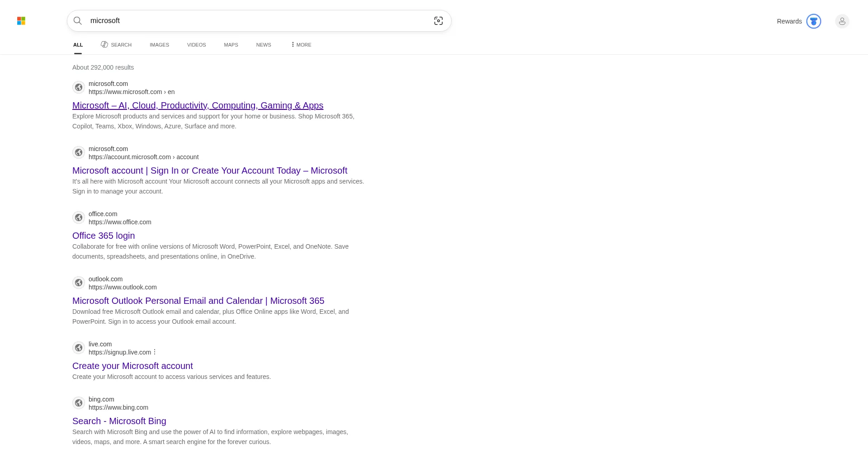The image size is (868, 449).
Task: Click globe favicon next to bing.com result
Action: point(79,403)
